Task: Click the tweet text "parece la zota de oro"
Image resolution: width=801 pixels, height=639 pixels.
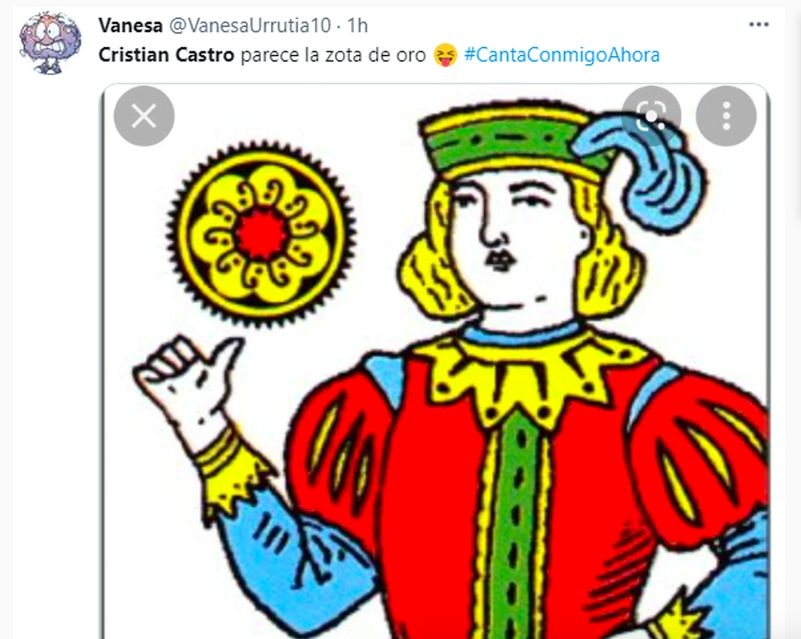Action: [x=333, y=55]
